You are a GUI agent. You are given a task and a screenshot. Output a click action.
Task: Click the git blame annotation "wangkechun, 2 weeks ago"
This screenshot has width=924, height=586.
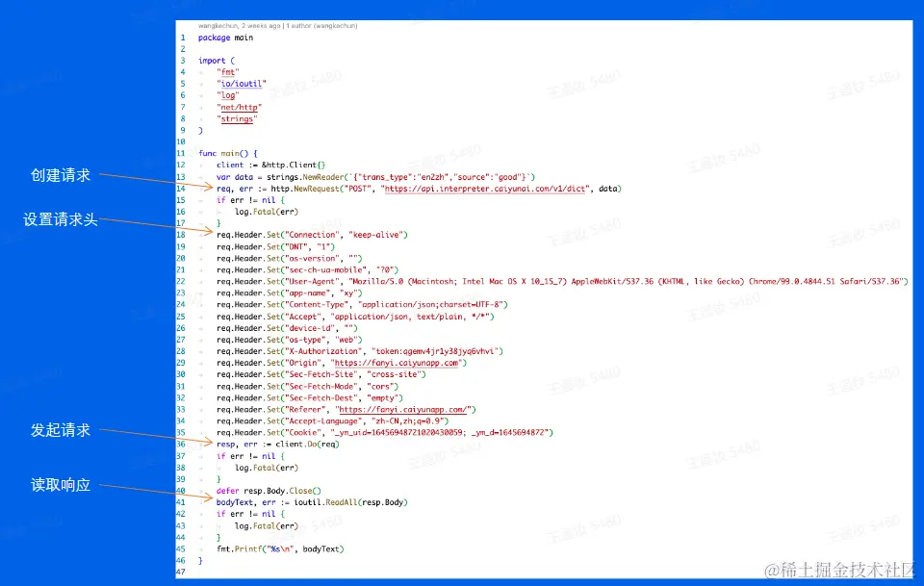(240, 26)
